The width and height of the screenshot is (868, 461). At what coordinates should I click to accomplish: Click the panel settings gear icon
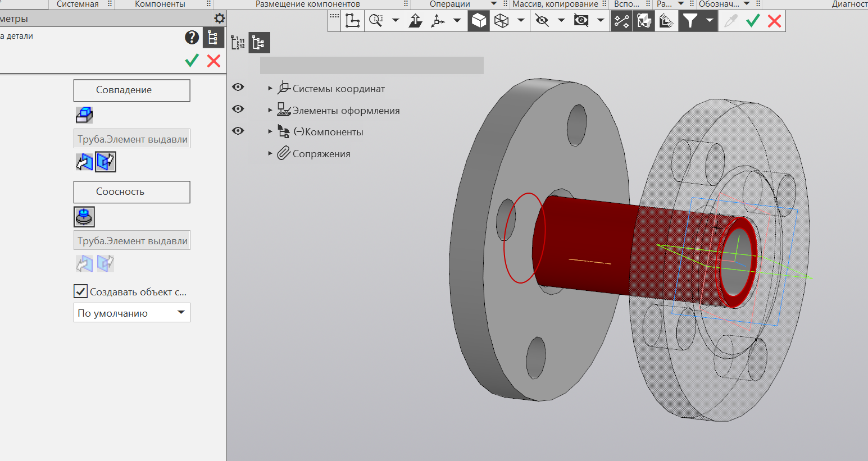(x=220, y=18)
